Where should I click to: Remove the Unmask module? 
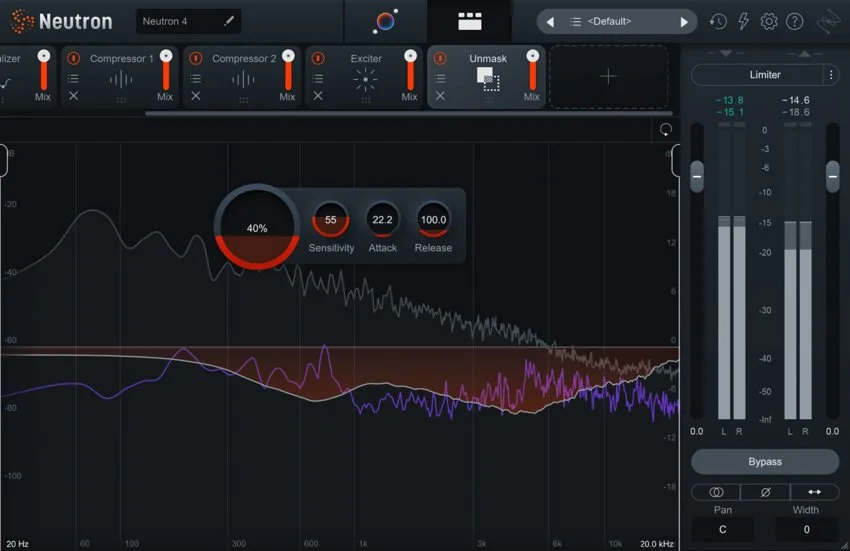pos(440,95)
